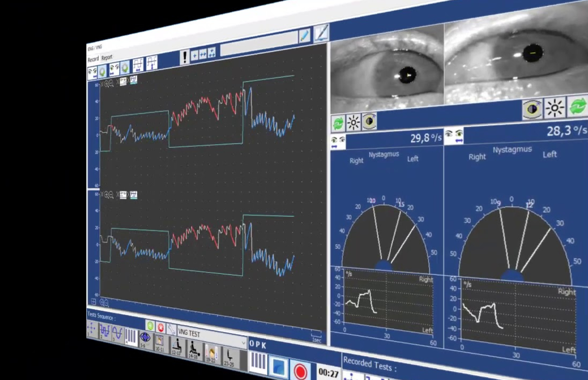Click the pen annotation icon

tap(321, 33)
